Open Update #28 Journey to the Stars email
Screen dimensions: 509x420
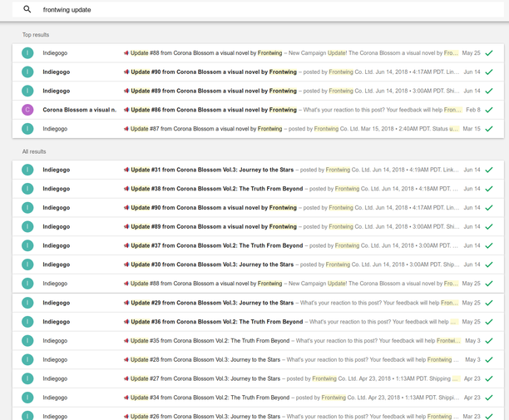tap(283, 359)
